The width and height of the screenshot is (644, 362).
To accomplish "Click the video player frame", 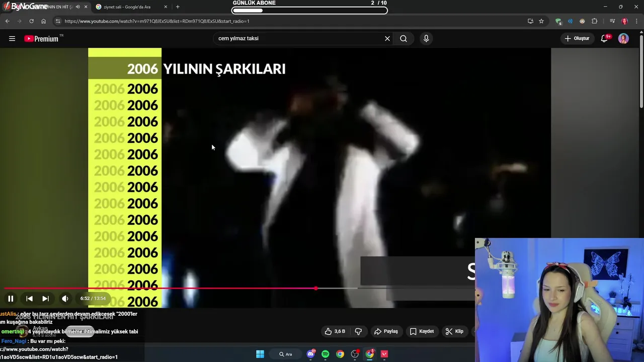I will 319,178.
